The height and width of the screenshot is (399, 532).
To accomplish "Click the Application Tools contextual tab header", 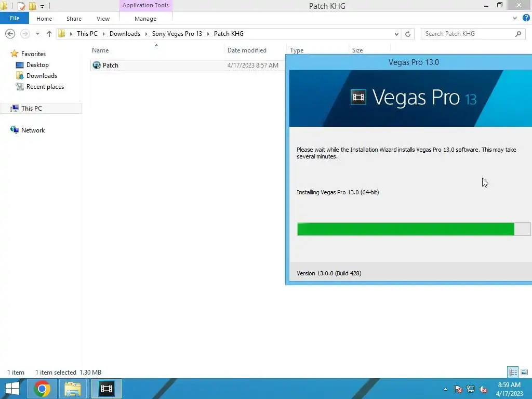I will 145,5.
